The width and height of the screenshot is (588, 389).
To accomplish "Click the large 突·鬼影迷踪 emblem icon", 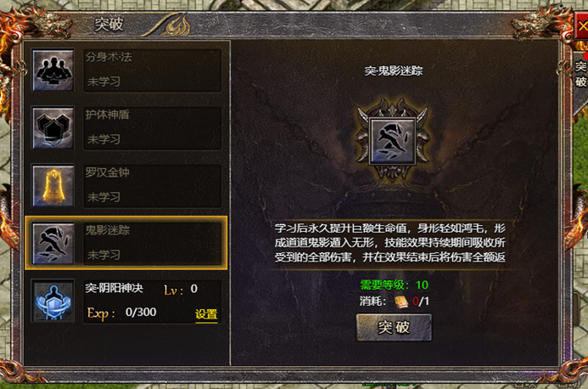I will click(393, 141).
